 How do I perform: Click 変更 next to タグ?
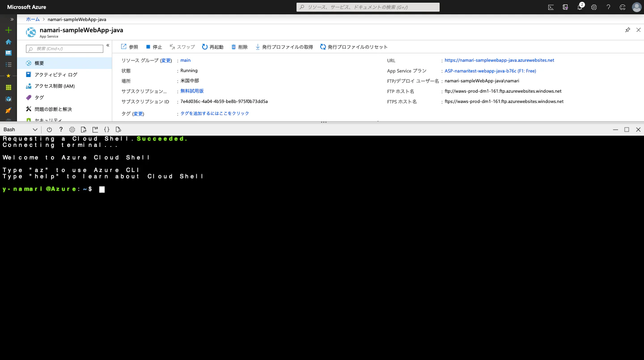point(138,114)
